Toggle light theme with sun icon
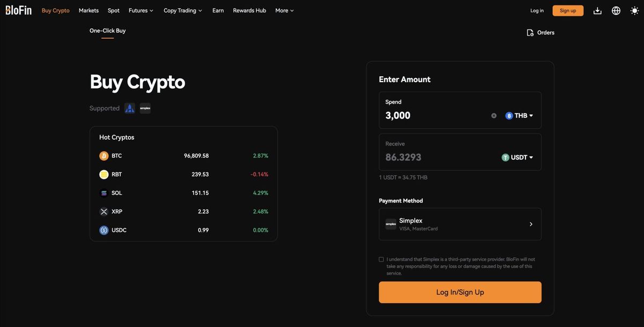The height and width of the screenshot is (327, 644). (634, 11)
